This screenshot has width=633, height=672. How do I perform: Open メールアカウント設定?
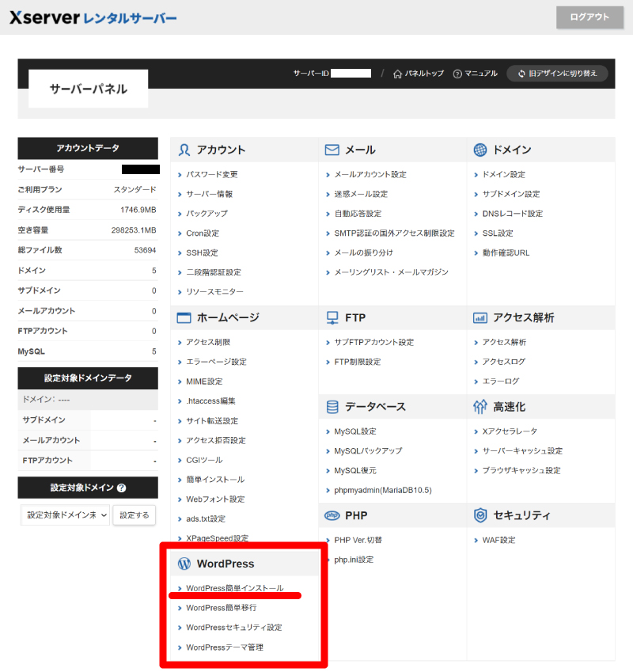370,174
